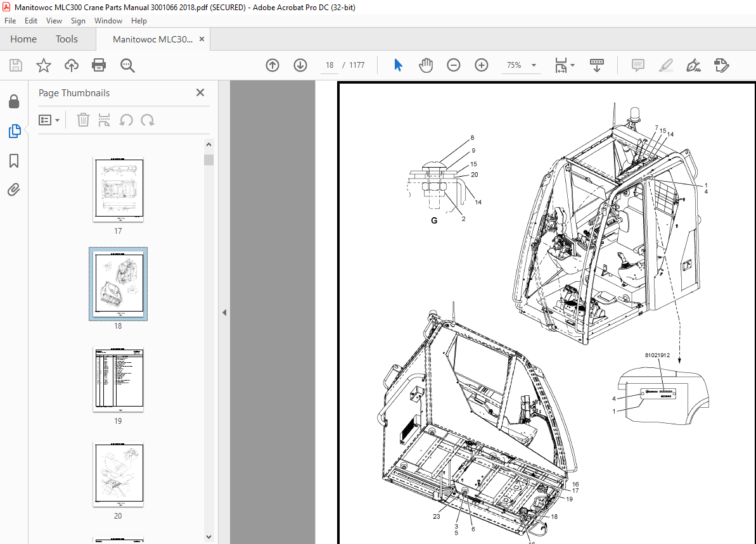
Task: Activate the Selection arrow tool
Action: [x=398, y=65]
